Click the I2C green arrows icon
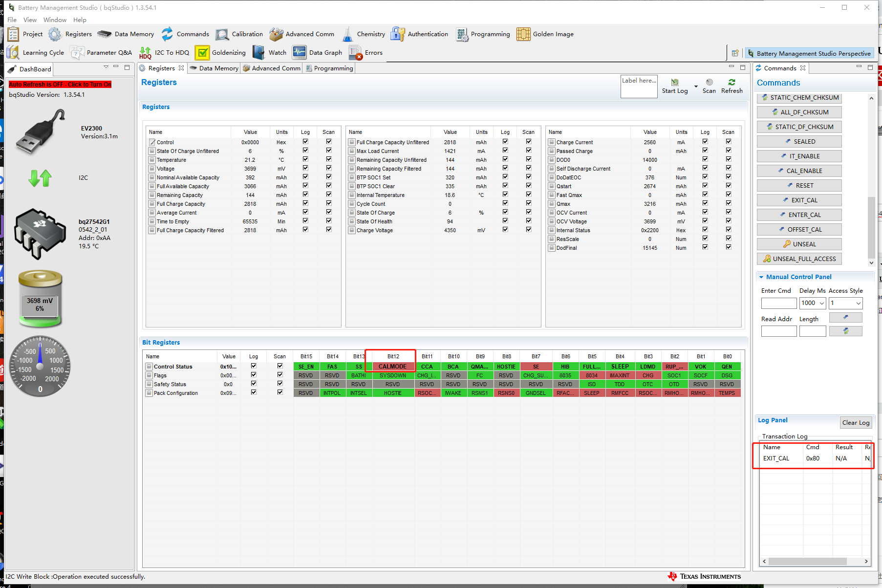The image size is (882, 588). click(40, 178)
